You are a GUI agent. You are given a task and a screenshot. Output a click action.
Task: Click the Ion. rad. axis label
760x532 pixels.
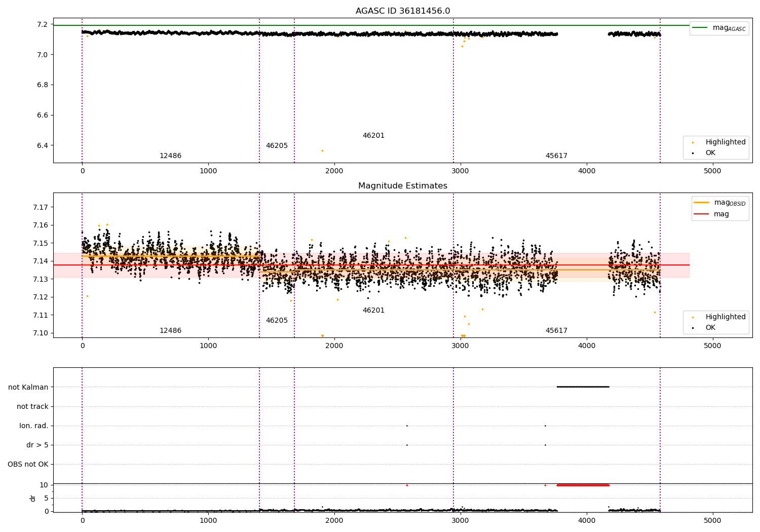[34, 426]
